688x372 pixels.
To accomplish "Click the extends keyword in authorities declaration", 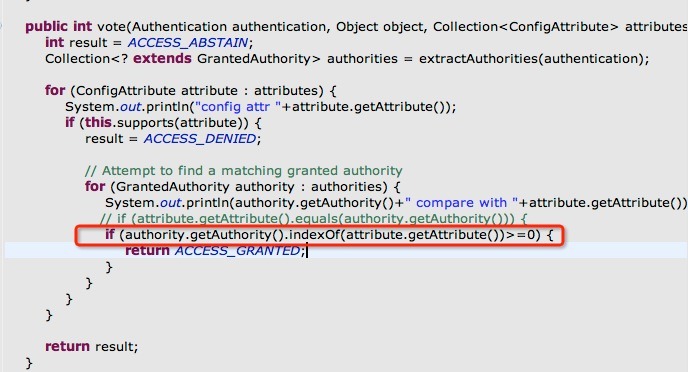I will click(x=162, y=59).
